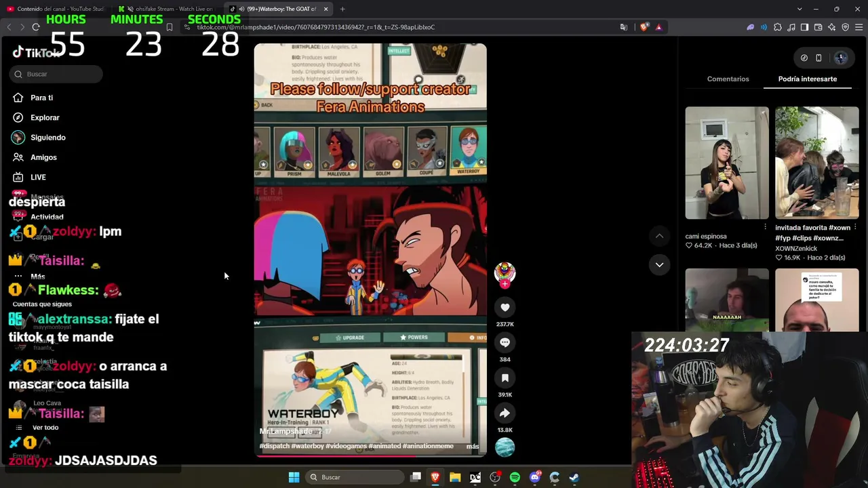Reload the current browser page

(x=36, y=27)
